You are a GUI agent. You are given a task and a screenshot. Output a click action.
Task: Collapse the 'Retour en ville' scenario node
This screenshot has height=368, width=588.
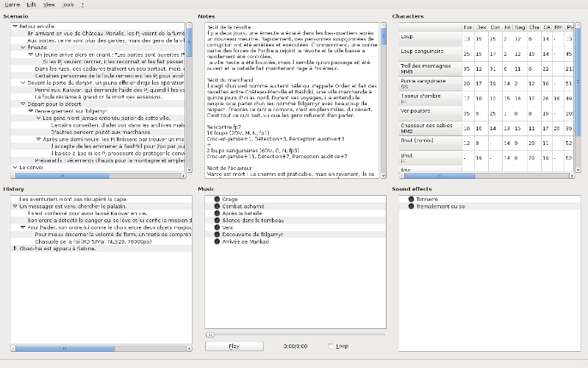tap(15, 26)
